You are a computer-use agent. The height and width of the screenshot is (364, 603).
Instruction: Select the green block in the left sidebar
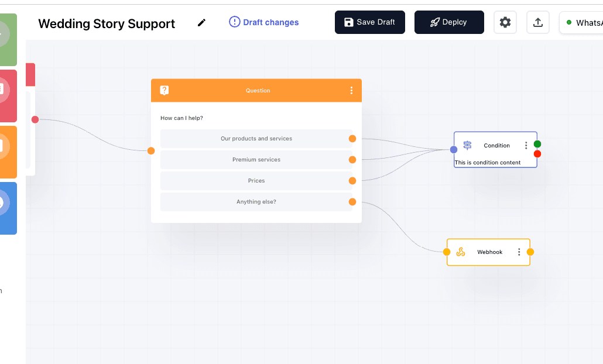(8, 40)
